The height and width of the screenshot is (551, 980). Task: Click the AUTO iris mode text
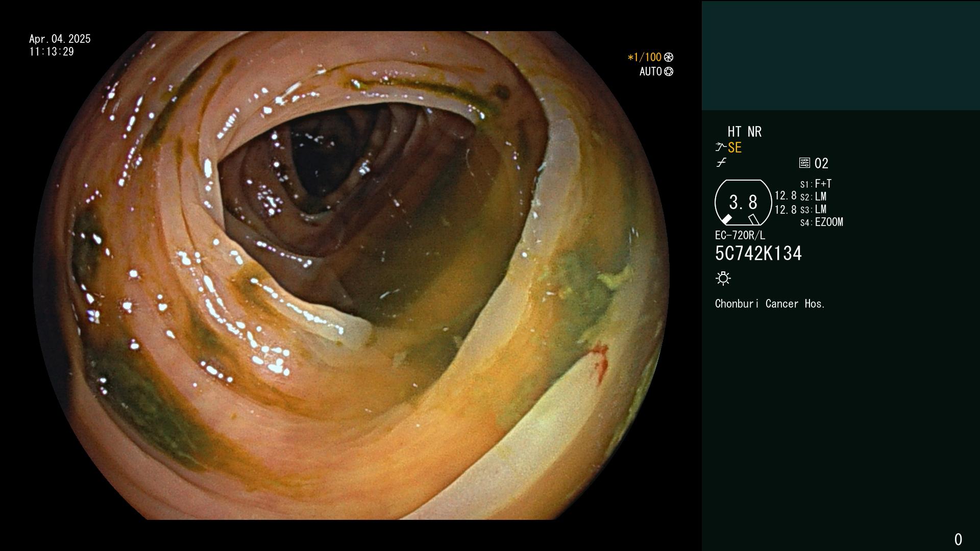pyautogui.click(x=650, y=71)
